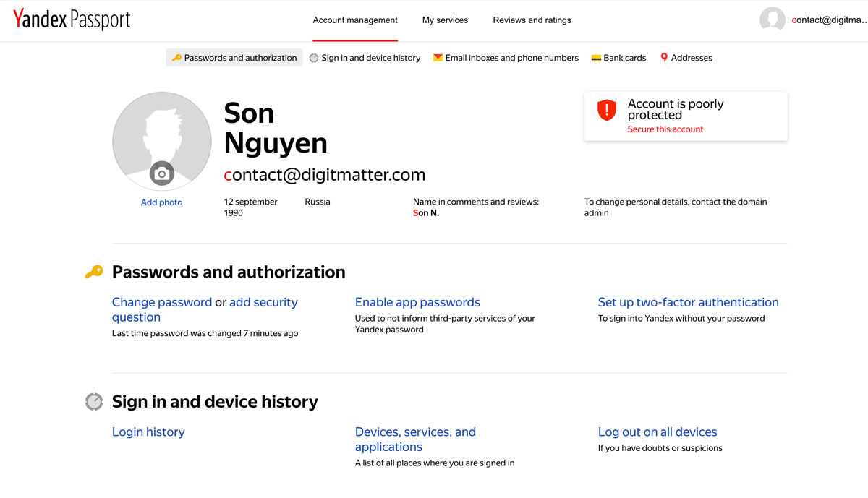Click 'Name in comments and reviews:' label
Viewport: 868px width, 498px height.
coord(476,202)
